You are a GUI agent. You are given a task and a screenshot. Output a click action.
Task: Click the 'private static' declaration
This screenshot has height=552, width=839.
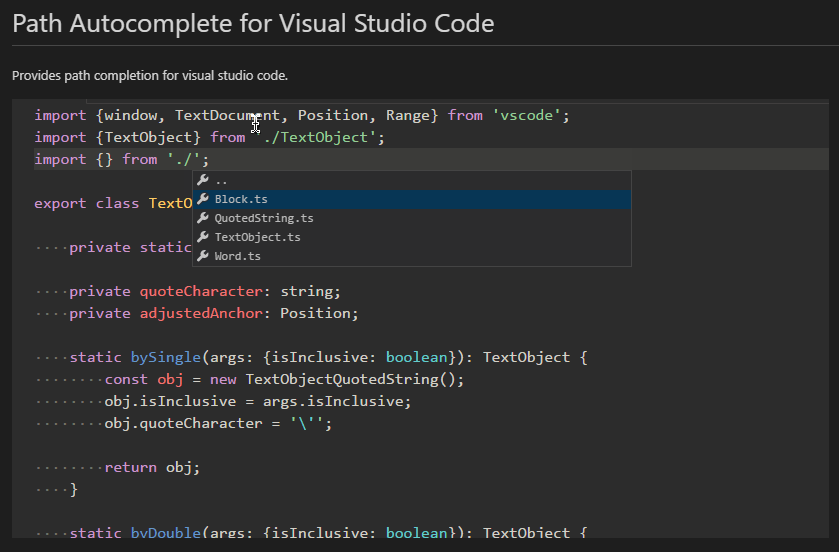tap(131, 247)
